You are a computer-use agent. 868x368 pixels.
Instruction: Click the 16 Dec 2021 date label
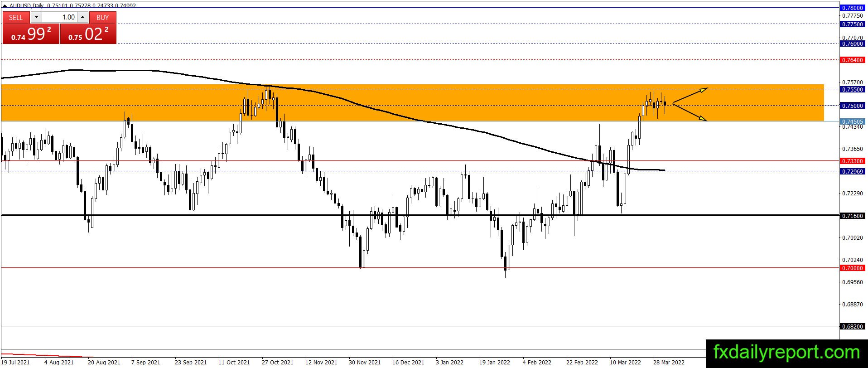(408, 362)
